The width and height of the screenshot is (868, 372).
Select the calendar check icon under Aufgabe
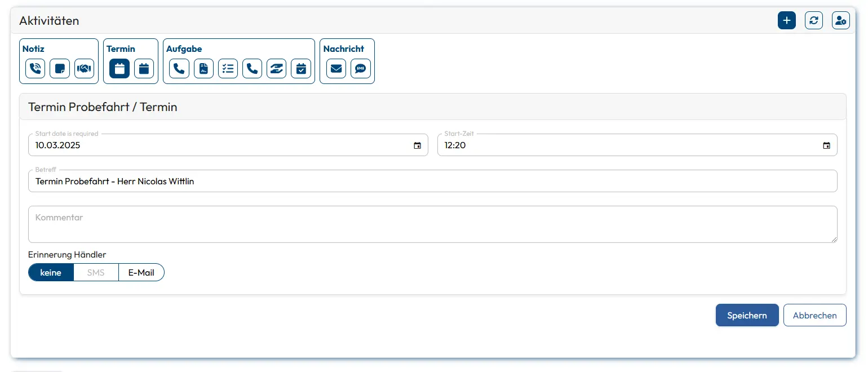click(301, 69)
